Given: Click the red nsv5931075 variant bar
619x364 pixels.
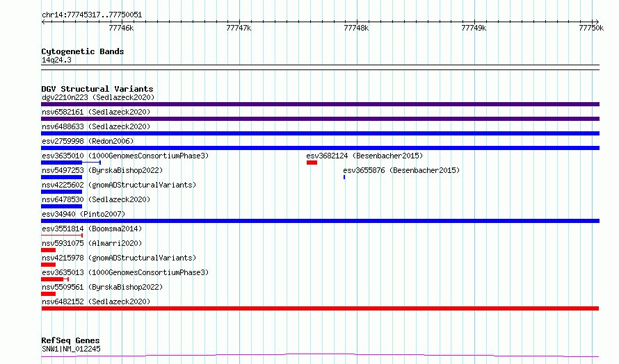Looking at the screenshot, I should click(x=48, y=250).
